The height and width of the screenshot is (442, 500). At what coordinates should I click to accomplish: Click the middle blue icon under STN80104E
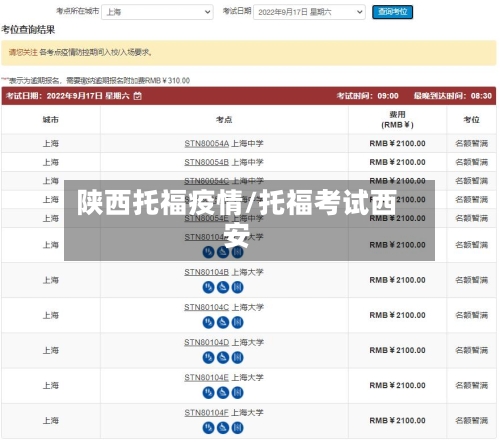[223, 393]
